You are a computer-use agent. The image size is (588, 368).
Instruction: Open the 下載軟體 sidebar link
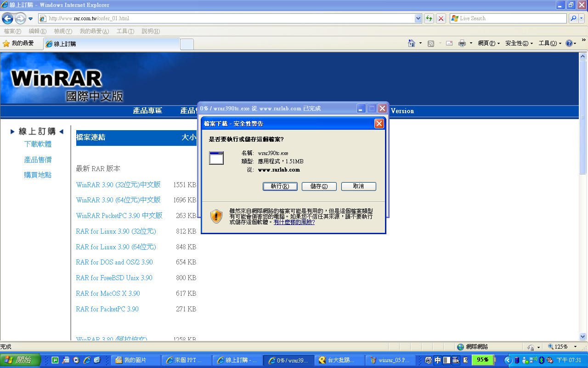coord(38,144)
